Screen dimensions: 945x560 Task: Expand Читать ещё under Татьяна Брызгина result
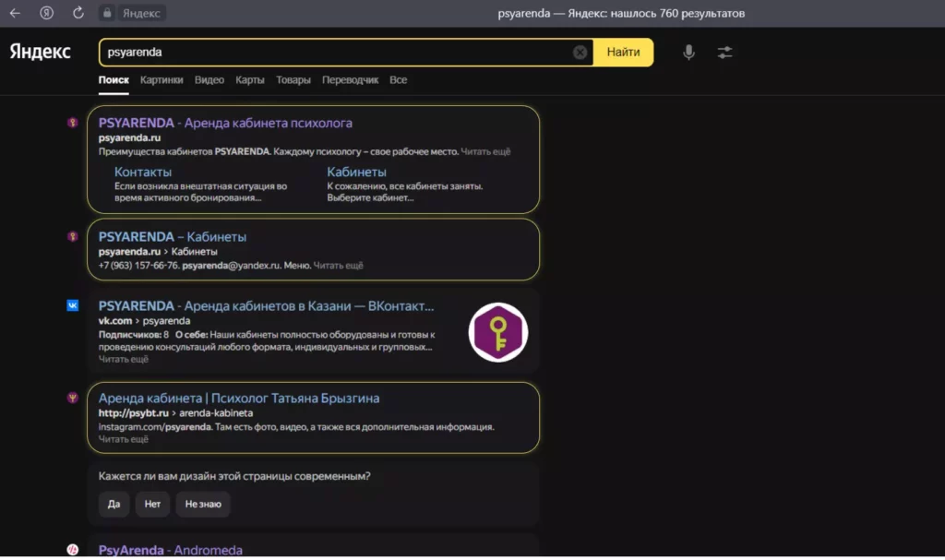point(124,439)
